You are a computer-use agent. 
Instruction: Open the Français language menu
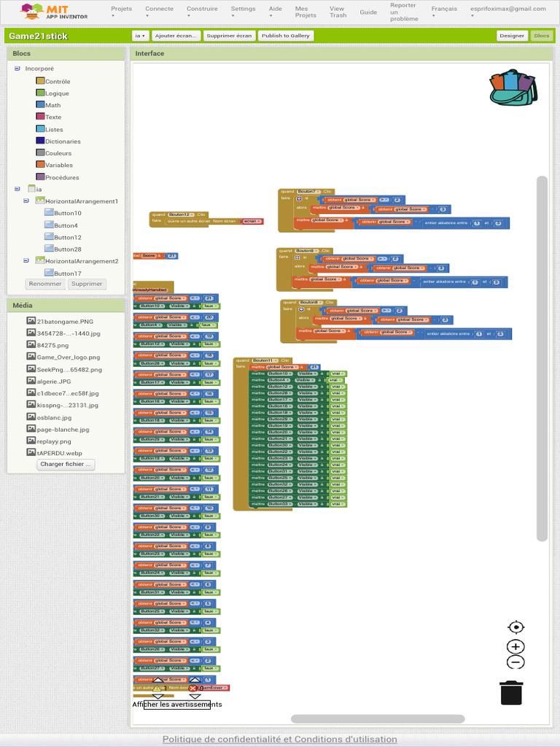[x=444, y=12]
